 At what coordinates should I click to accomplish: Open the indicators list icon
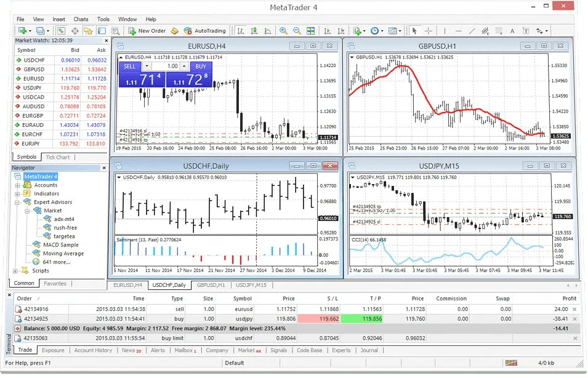pyautogui.click(x=357, y=31)
